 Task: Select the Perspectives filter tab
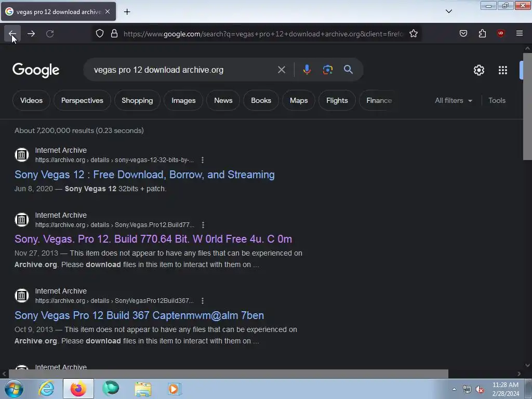(x=82, y=100)
